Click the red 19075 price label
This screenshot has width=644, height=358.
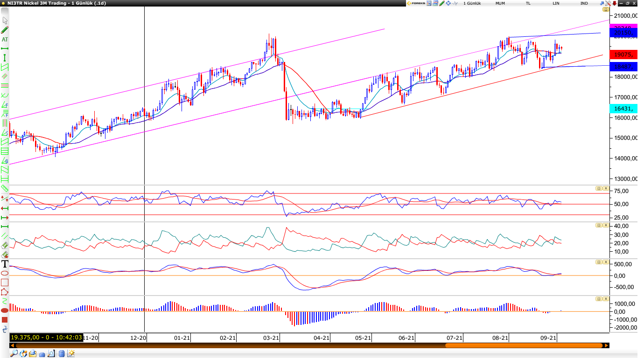(x=623, y=54)
